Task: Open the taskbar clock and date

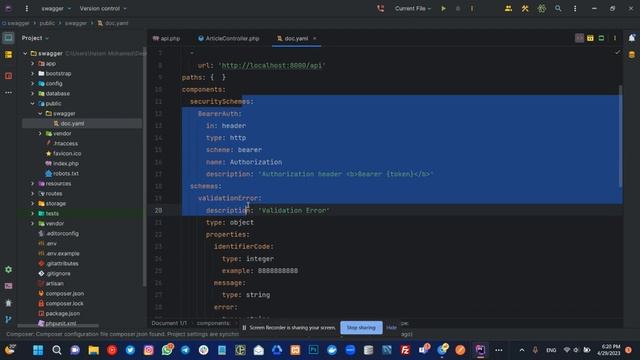Action: [x=609, y=350]
